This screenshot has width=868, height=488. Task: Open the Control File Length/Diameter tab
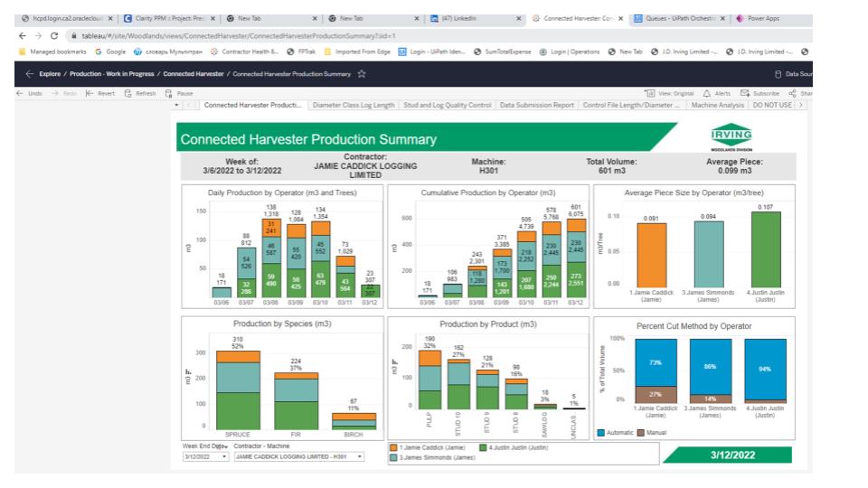click(630, 105)
